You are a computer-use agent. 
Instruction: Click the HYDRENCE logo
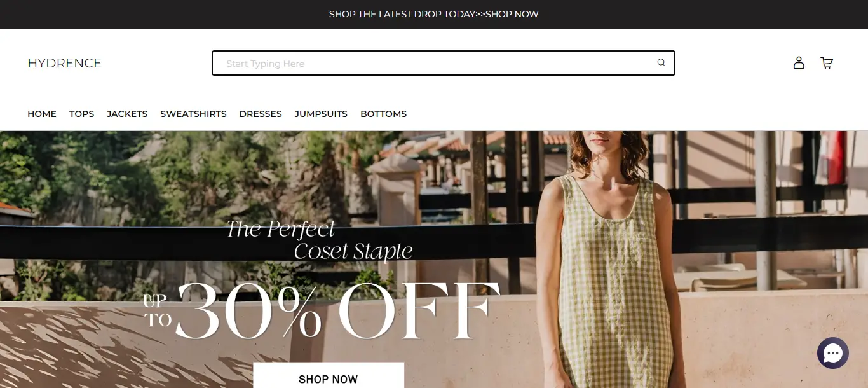[64, 63]
